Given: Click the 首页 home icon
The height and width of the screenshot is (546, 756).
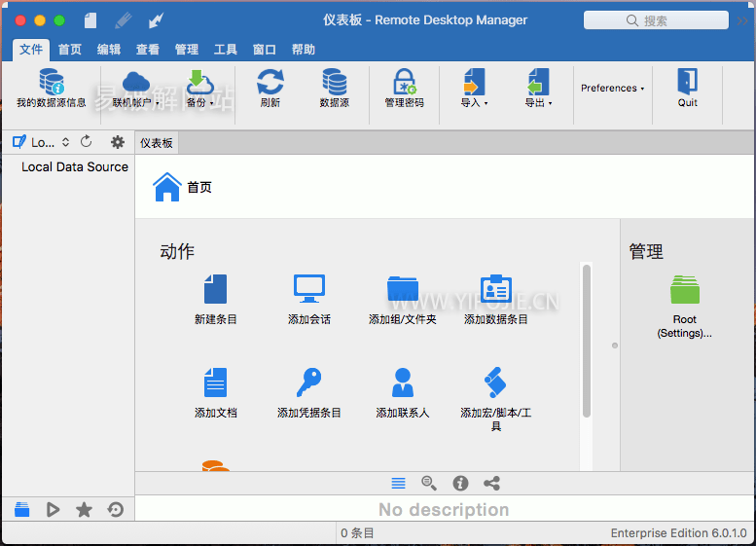Looking at the screenshot, I should (166, 187).
